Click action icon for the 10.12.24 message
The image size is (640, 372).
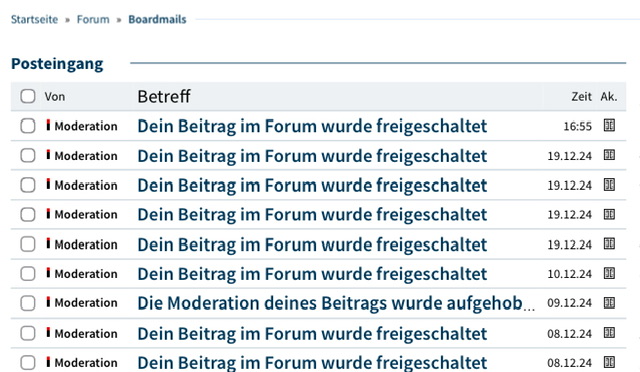609,273
